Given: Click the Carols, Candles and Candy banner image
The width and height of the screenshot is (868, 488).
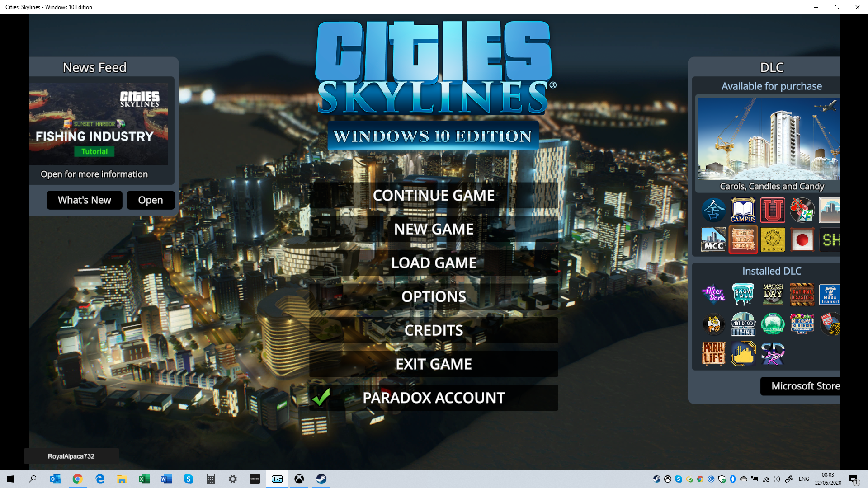Looking at the screenshot, I should click(x=768, y=139).
